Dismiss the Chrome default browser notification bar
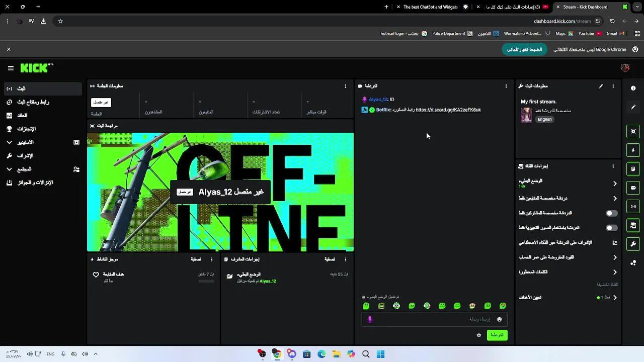Viewport: 644px width, 362px height. coord(9,49)
